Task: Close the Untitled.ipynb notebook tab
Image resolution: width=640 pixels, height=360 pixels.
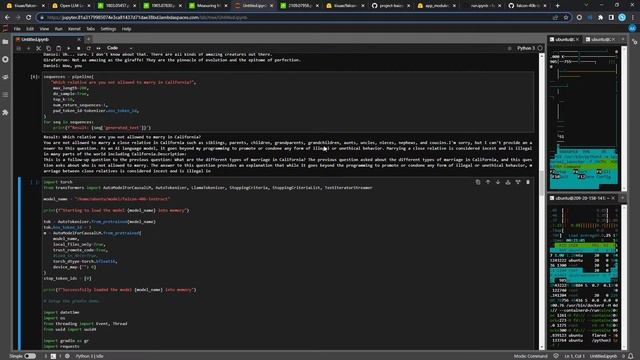Action: 79,40
